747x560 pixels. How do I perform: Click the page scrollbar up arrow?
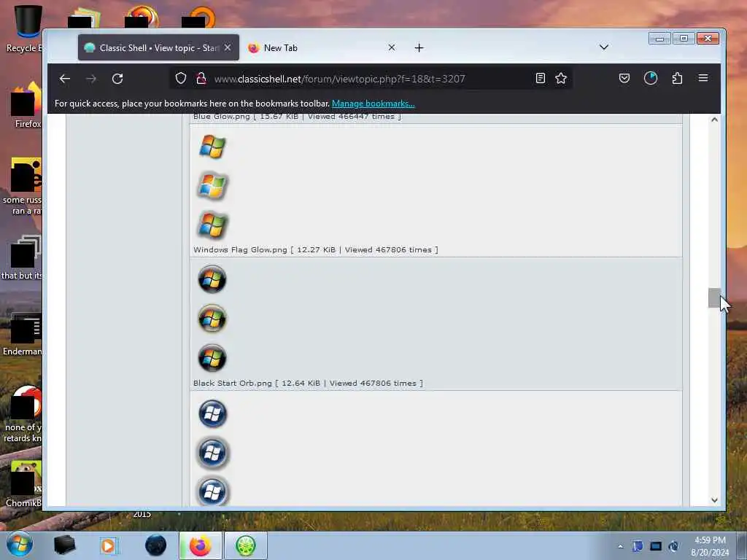coord(714,120)
